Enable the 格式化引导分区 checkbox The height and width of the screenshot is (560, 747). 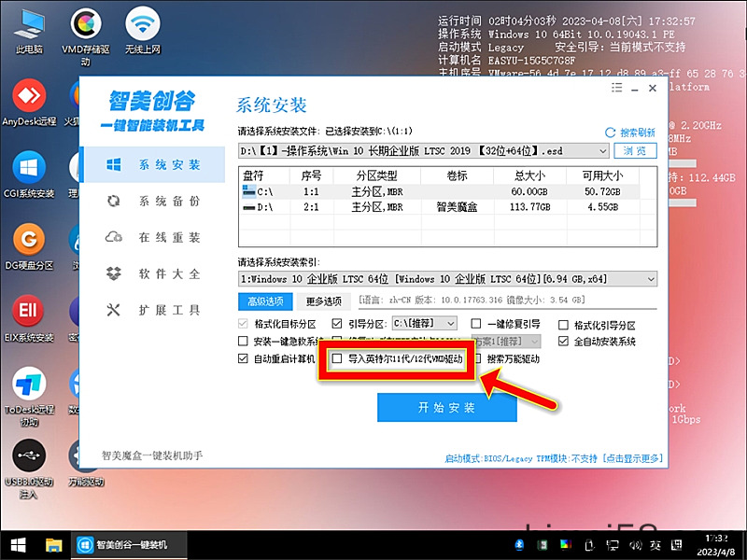pos(563,325)
